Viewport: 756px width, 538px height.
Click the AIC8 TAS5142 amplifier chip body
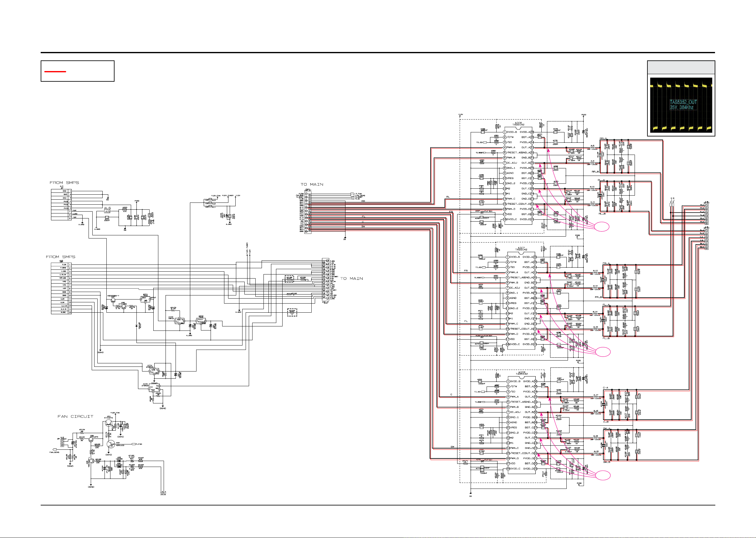coord(522,425)
